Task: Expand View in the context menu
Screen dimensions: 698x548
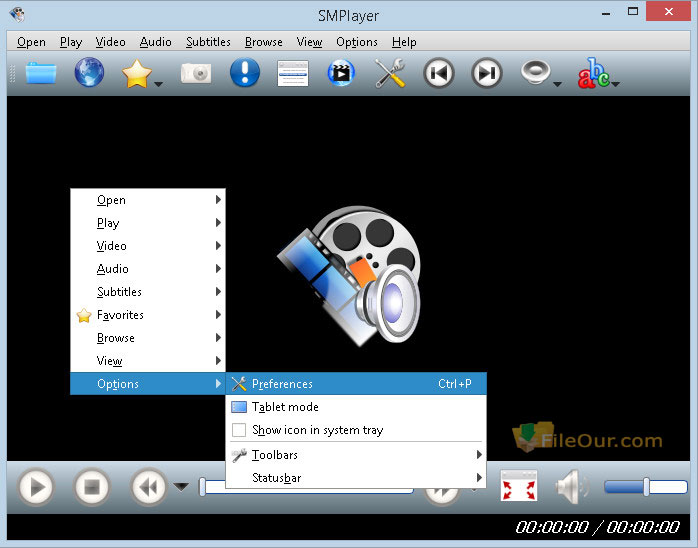Action: click(148, 361)
